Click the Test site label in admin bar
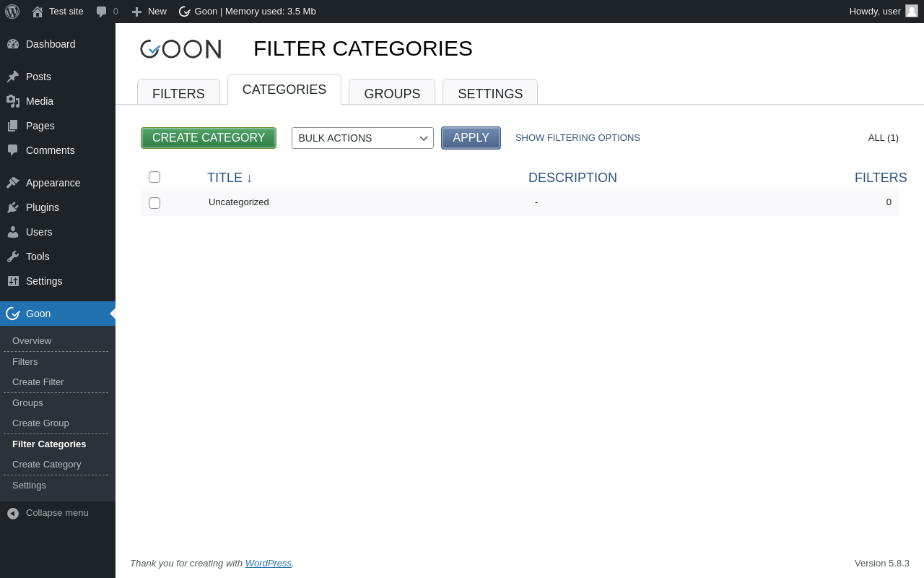 coord(66,12)
